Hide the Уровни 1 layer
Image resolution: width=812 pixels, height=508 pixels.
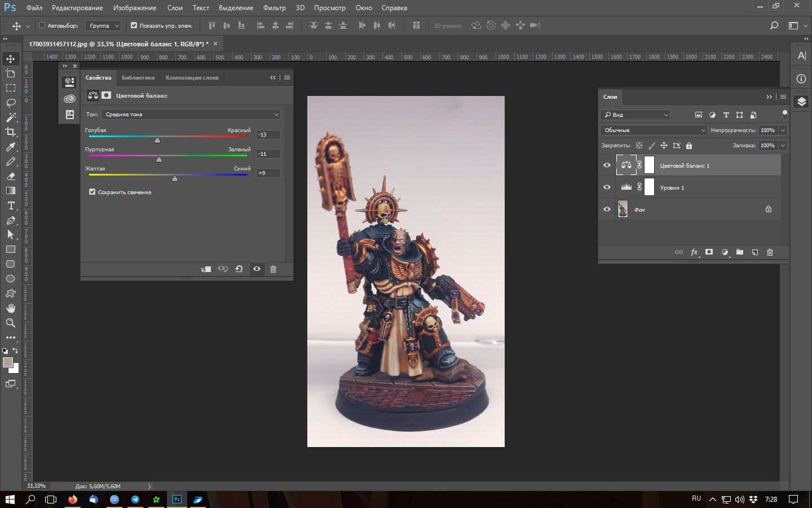[x=607, y=187]
